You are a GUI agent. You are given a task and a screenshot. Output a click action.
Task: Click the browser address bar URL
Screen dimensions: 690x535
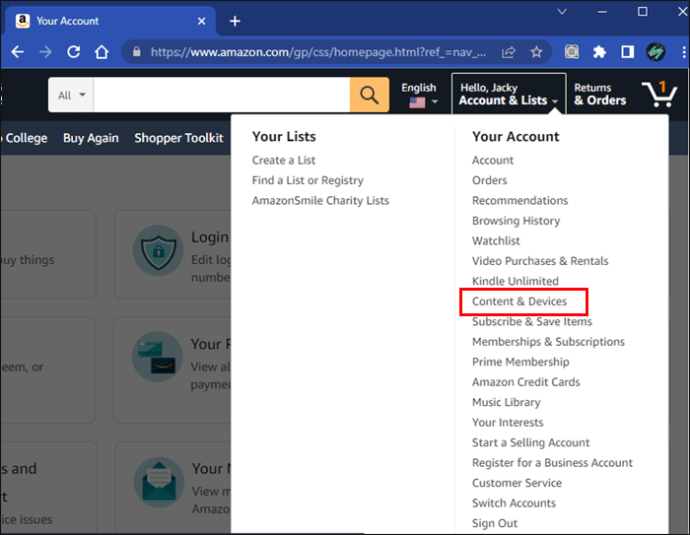click(318, 52)
